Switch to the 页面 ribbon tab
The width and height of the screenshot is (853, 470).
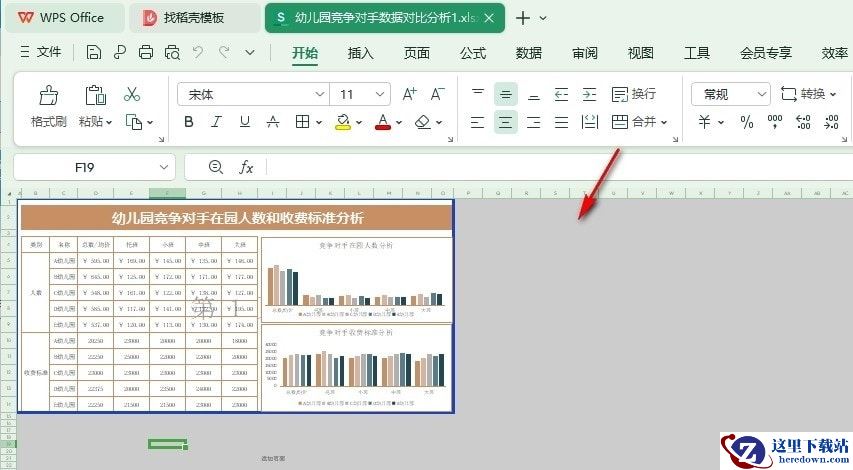(x=417, y=53)
